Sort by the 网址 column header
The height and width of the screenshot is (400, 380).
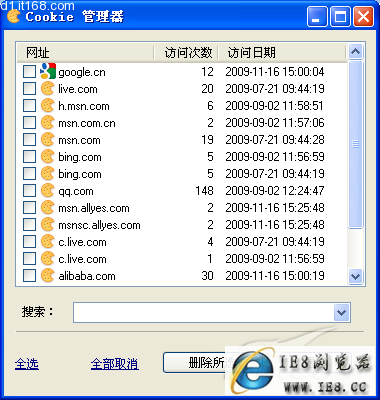(x=85, y=52)
